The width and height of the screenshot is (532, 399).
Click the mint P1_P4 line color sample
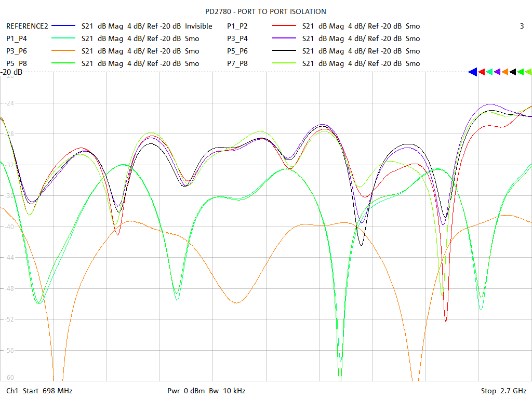[x=63, y=38]
